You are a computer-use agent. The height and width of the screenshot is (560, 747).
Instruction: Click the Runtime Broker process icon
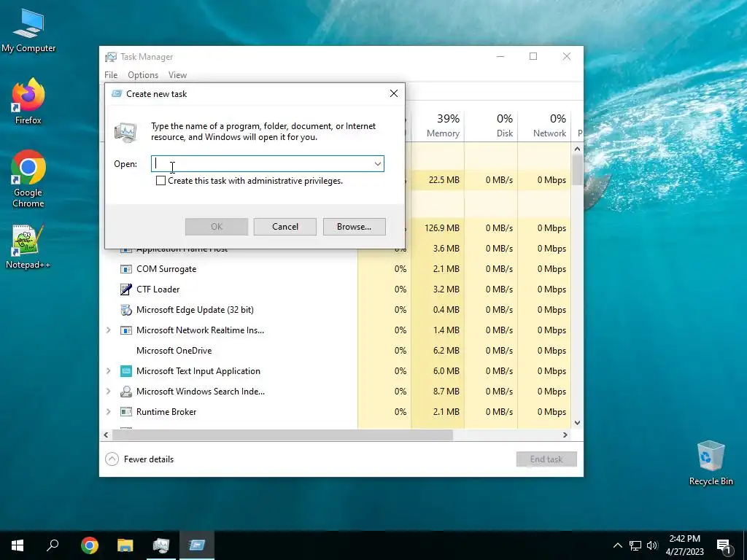coord(125,412)
